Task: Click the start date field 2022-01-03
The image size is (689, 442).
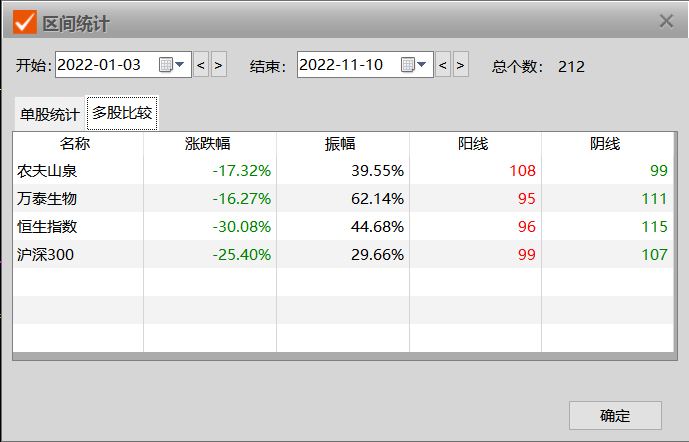Action: click(x=104, y=65)
